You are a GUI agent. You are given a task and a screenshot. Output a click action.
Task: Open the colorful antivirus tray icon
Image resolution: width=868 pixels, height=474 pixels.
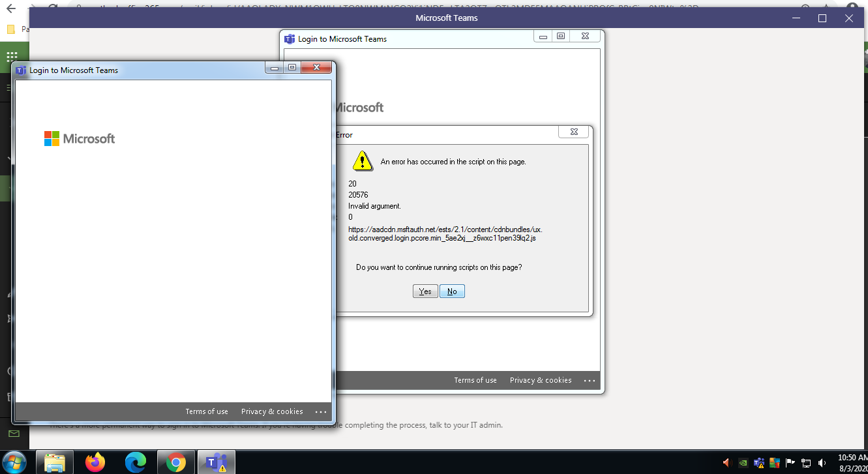click(x=775, y=463)
